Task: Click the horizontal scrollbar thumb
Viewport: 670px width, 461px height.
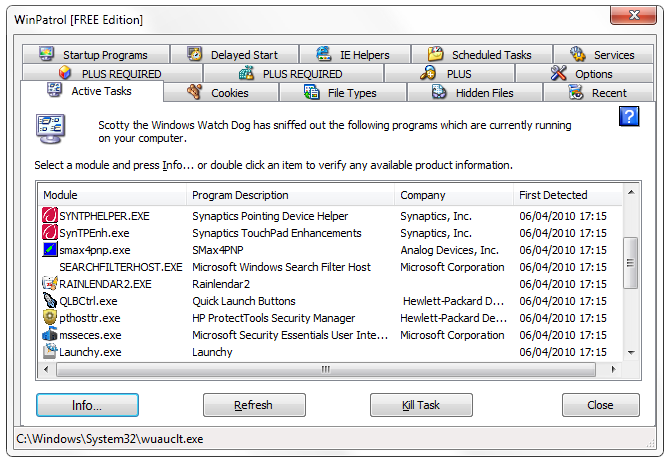Action: [x=326, y=369]
